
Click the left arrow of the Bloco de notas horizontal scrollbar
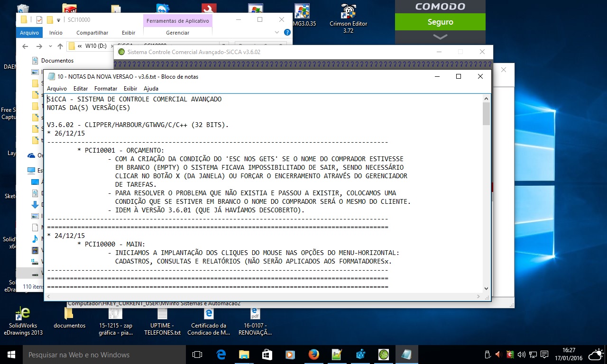[48, 296]
